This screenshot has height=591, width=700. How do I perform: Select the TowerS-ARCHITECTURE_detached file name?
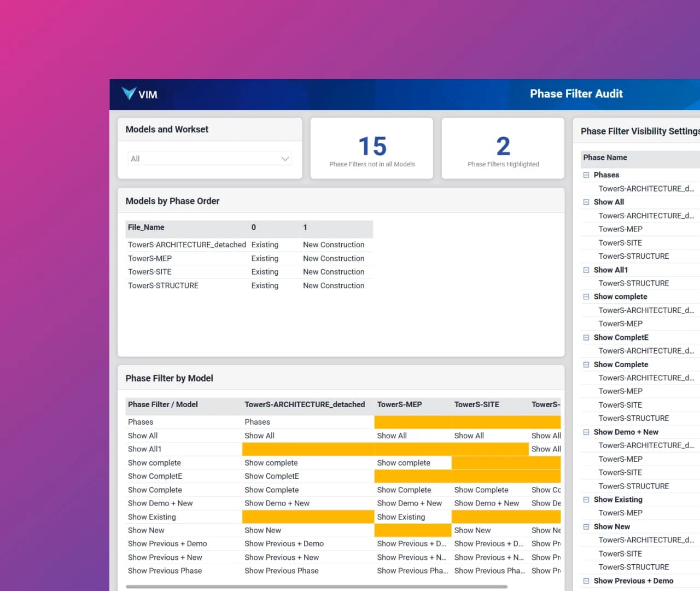point(186,244)
